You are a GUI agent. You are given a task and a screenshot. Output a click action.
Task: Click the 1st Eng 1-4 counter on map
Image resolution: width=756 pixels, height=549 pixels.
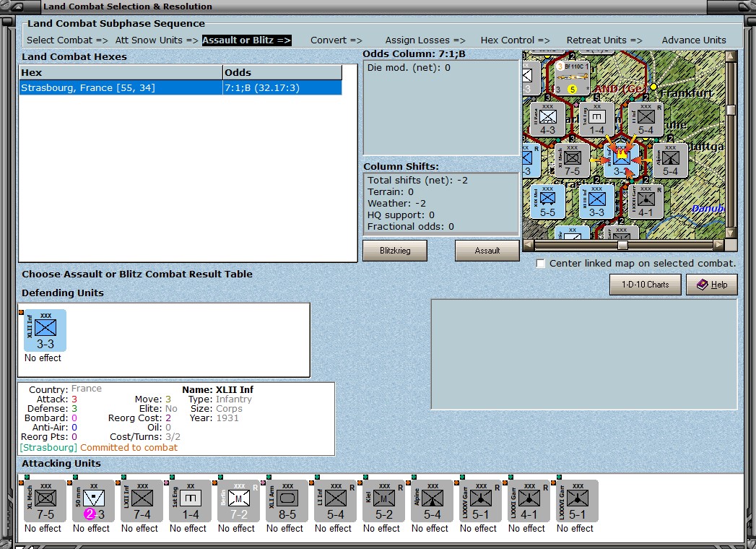tap(596, 119)
